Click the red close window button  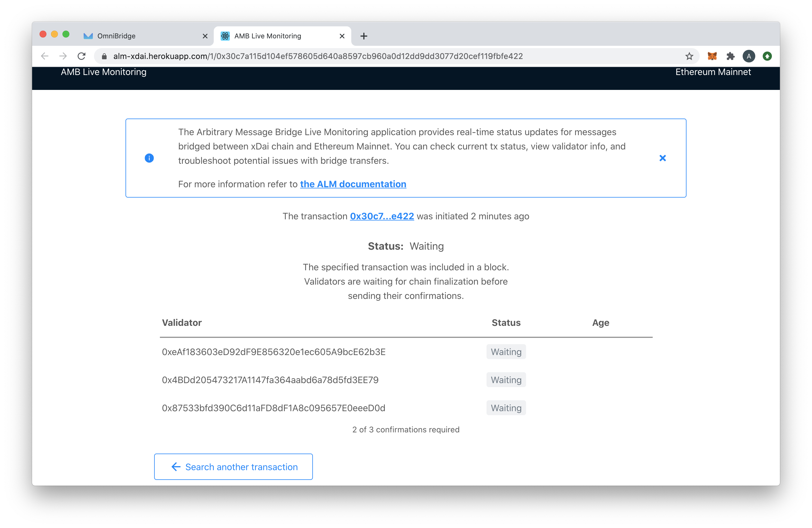[43, 34]
